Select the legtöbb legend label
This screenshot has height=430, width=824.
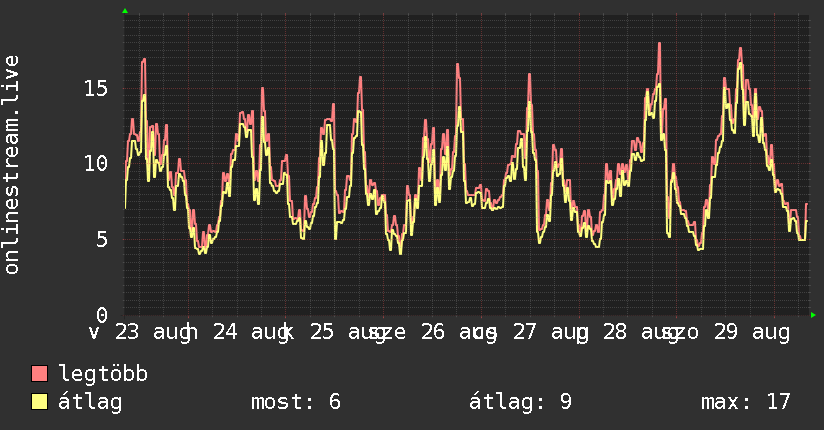[x=103, y=373]
